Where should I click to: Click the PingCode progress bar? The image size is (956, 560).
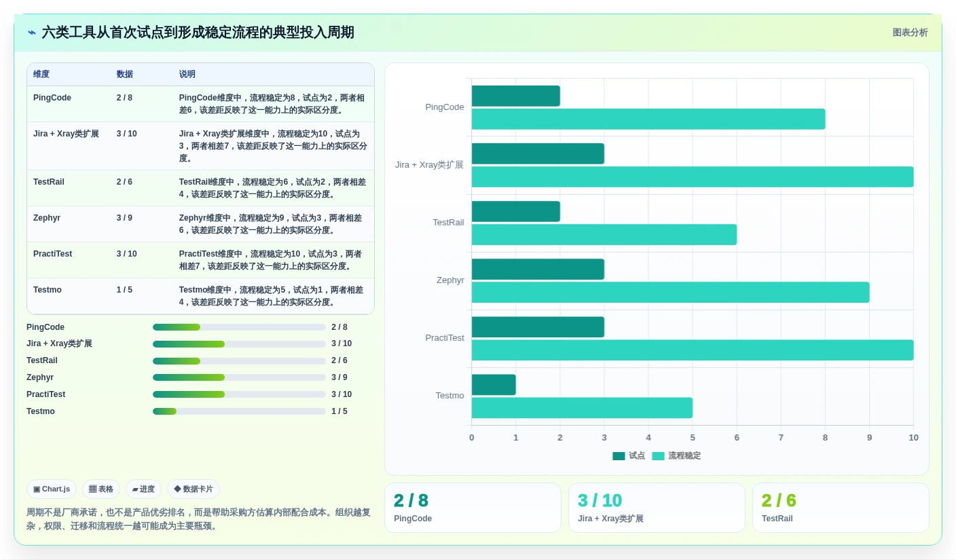[x=239, y=327]
